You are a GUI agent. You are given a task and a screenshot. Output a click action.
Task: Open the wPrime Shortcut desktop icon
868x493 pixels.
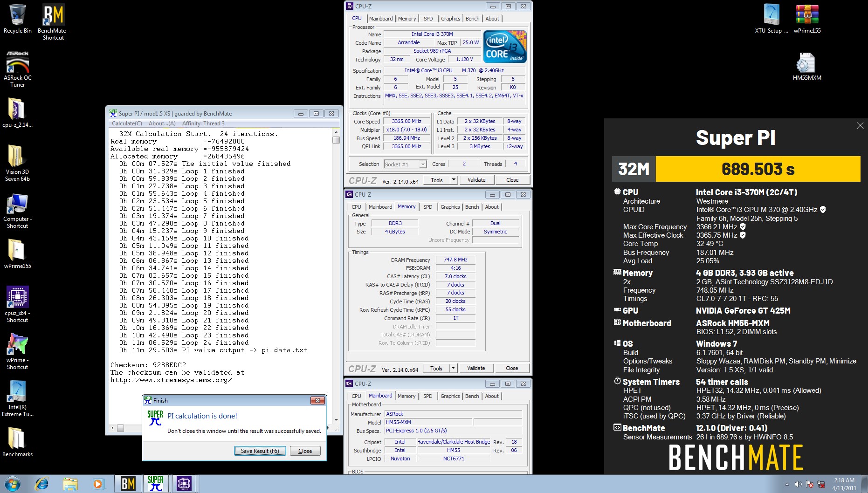[18, 351]
